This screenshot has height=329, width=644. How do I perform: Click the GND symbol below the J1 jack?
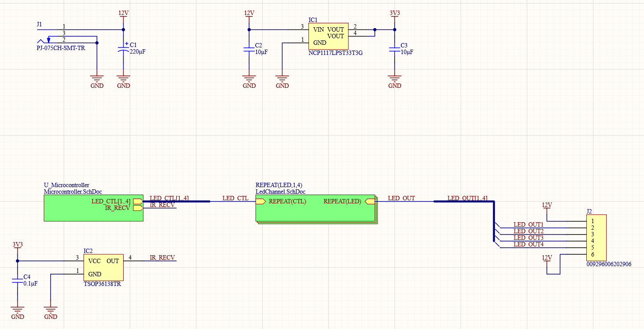(97, 82)
